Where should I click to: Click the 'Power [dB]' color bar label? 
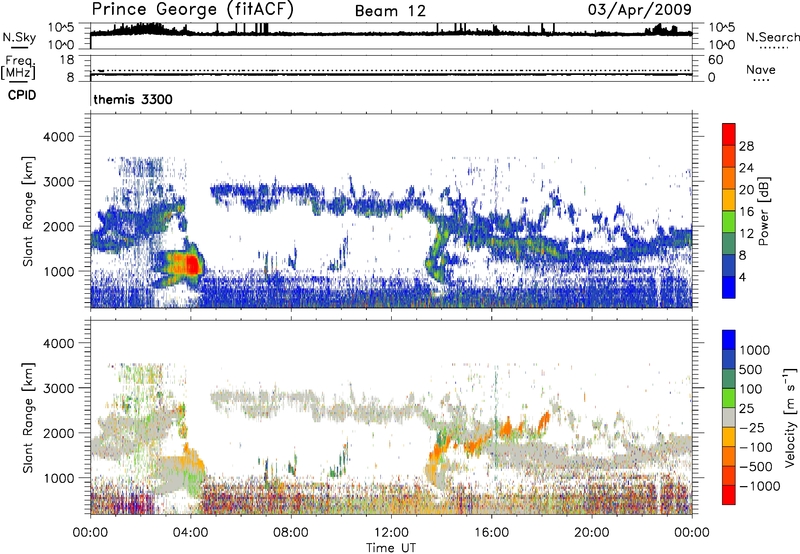764,211
